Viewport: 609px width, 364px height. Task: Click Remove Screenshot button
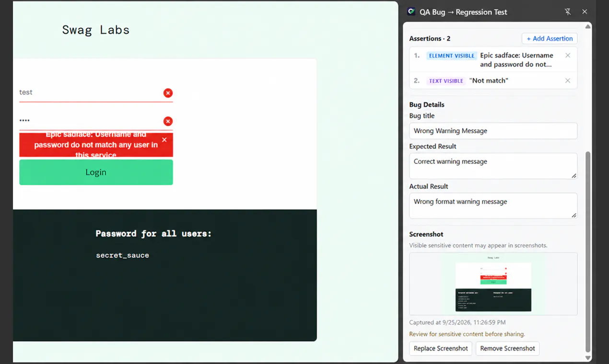click(507, 348)
